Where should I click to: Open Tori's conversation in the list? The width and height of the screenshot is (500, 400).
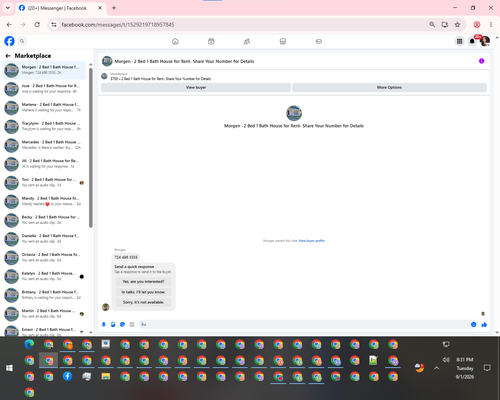pyautogui.click(x=44, y=182)
